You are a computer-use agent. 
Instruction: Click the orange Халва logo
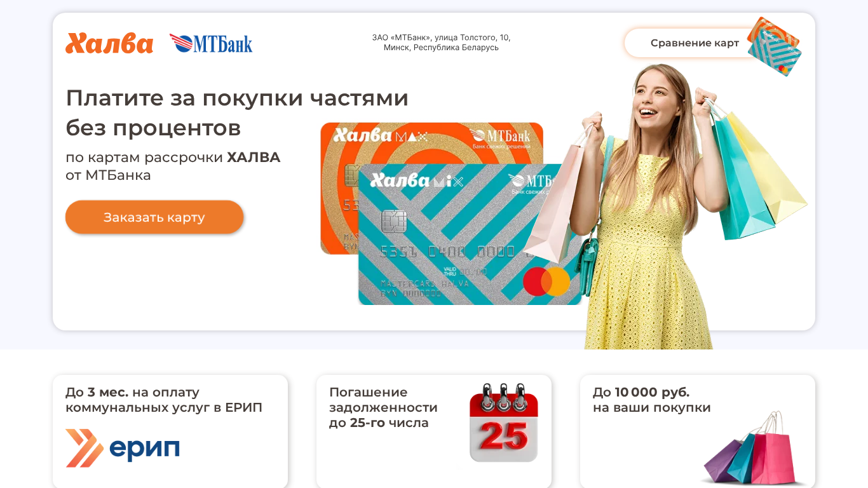click(x=109, y=43)
